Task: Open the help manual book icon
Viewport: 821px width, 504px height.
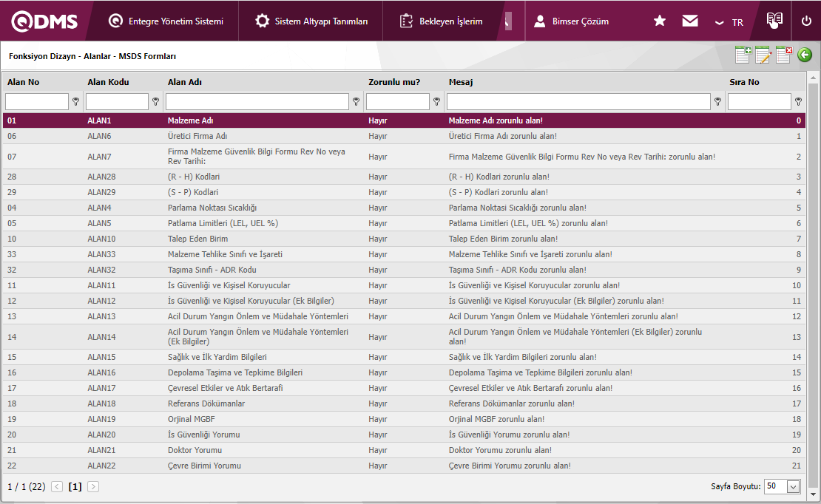Action: (x=774, y=21)
